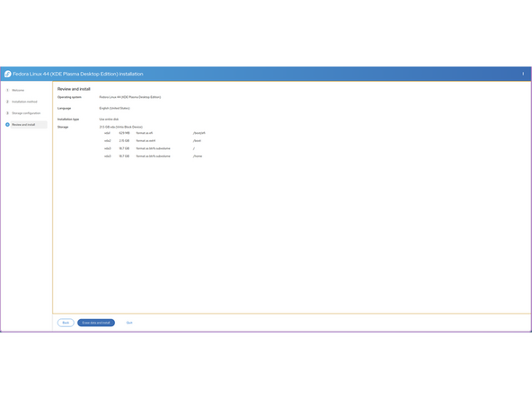Click the format as efi entry
532x399 pixels.
[145, 133]
